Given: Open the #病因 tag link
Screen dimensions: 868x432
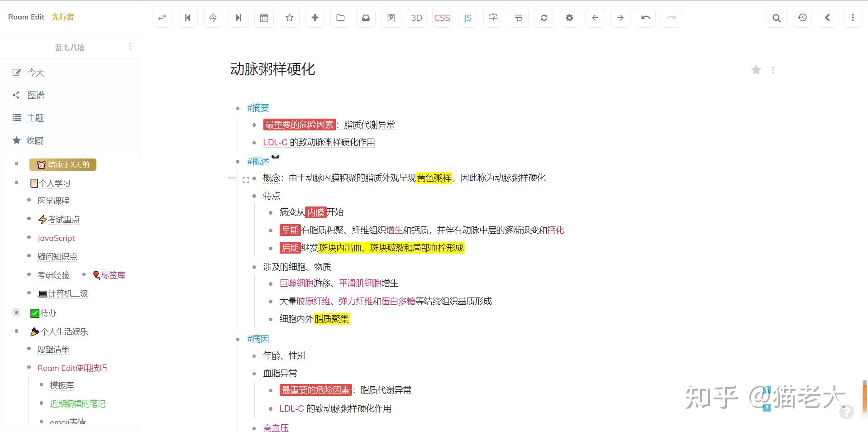Looking at the screenshot, I should coord(258,339).
